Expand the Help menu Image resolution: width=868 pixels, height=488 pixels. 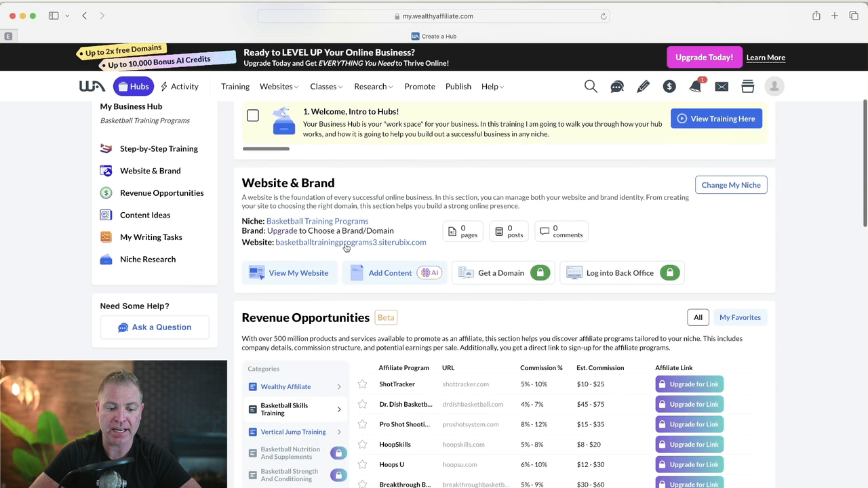pos(492,86)
